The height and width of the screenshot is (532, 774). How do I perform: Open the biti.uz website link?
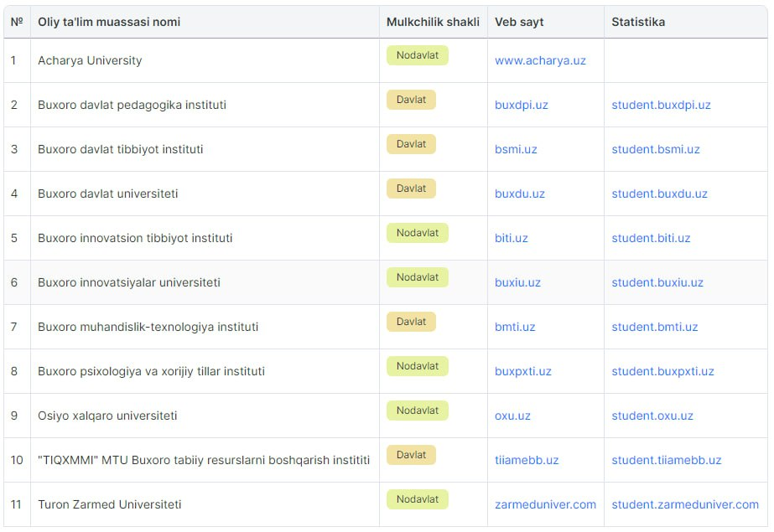pos(512,238)
